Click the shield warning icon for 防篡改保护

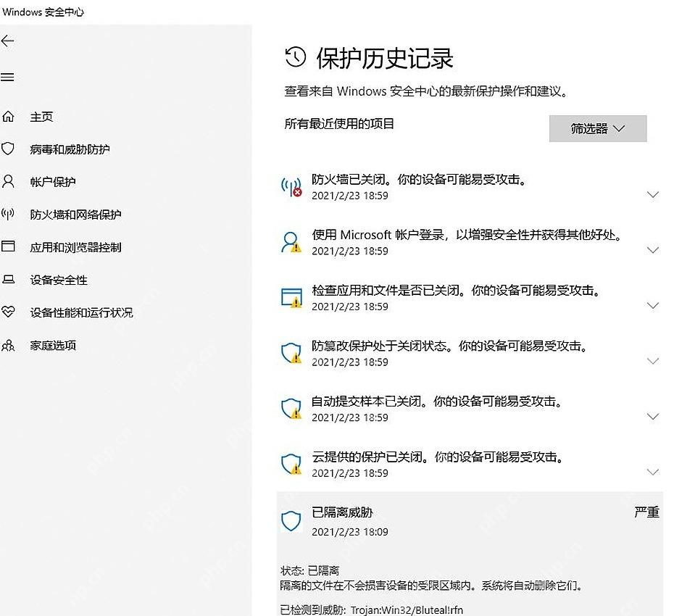point(291,354)
